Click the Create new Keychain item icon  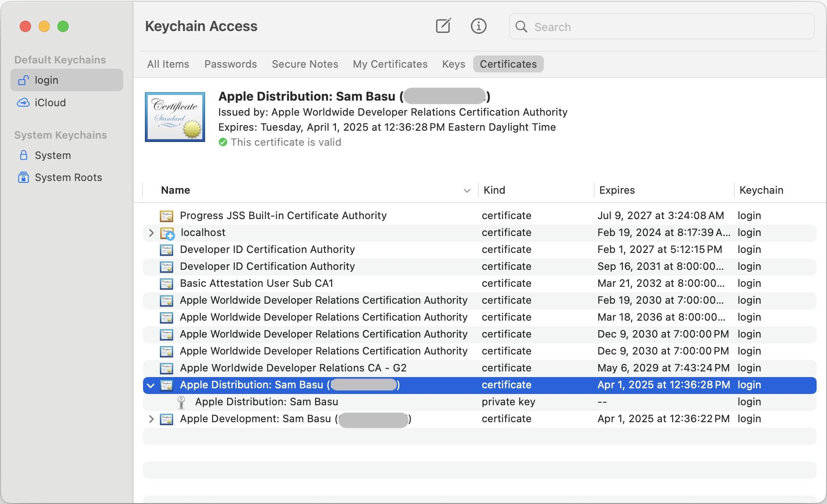point(443,26)
